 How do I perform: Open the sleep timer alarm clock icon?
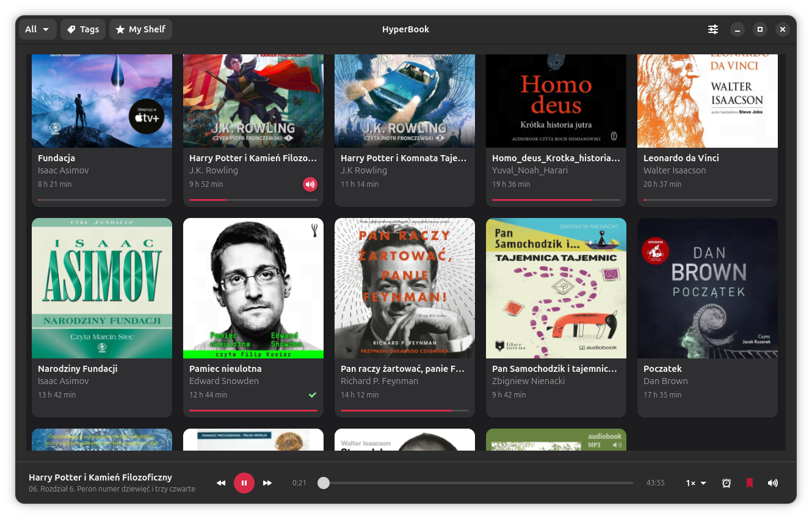[x=726, y=483]
